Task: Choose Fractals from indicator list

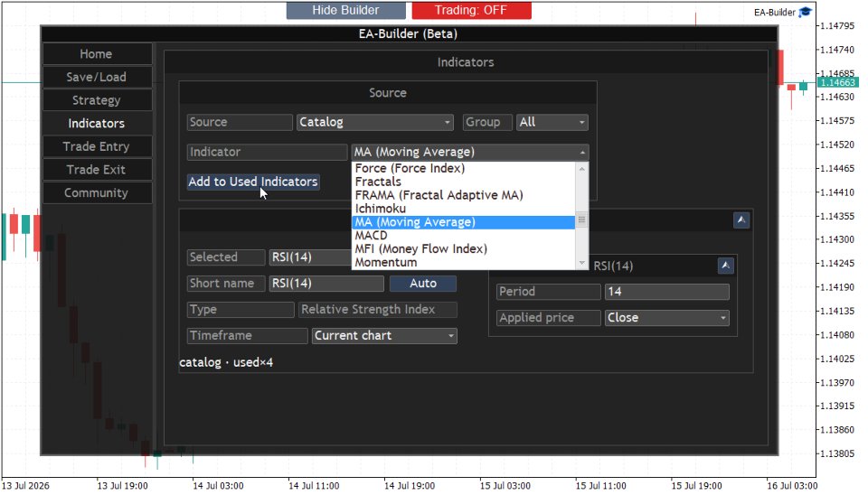Action: (x=464, y=182)
